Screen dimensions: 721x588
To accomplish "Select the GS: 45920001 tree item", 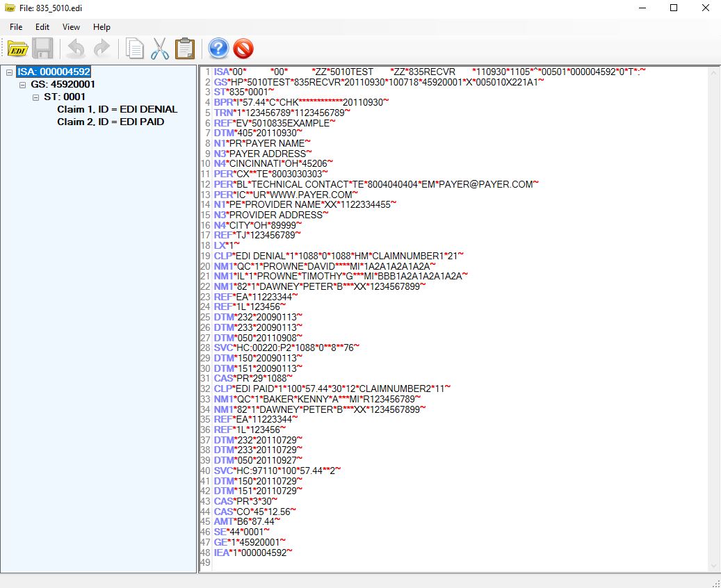I will point(63,84).
